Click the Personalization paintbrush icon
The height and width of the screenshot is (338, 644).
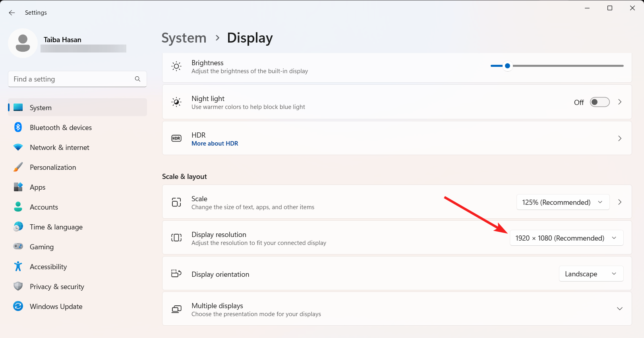point(18,167)
